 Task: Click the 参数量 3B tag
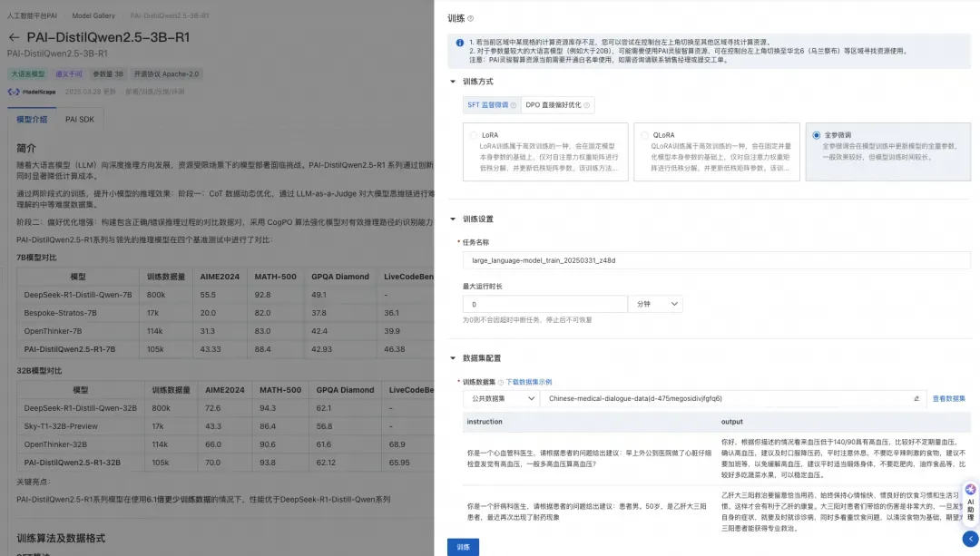pyautogui.click(x=108, y=74)
